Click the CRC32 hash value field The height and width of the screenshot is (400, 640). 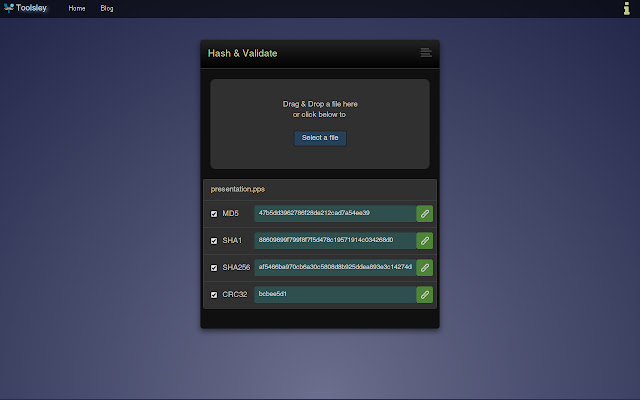335,295
